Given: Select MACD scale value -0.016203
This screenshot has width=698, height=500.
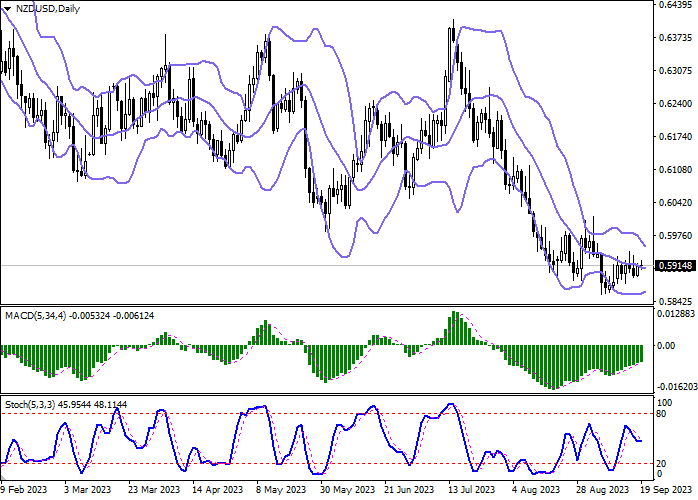Looking at the screenshot, I should pyautogui.click(x=677, y=386).
